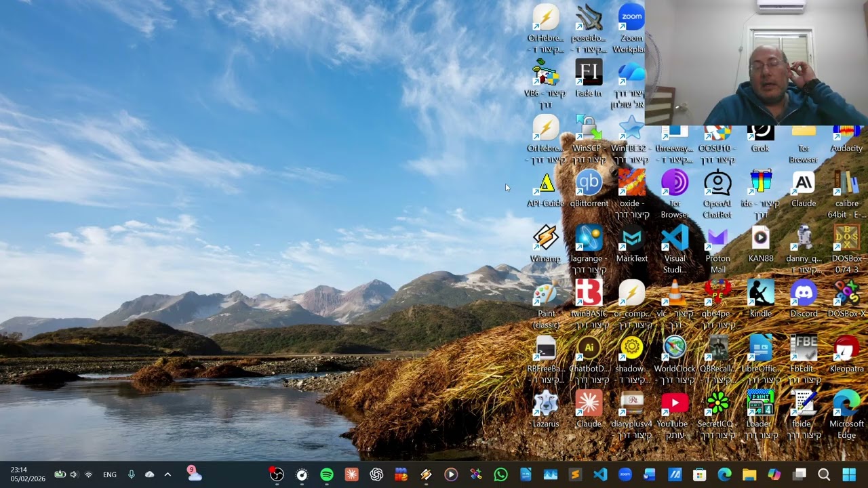This screenshot has width=868, height=488.
Task: Open the Windows Start menu
Action: click(849, 474)
